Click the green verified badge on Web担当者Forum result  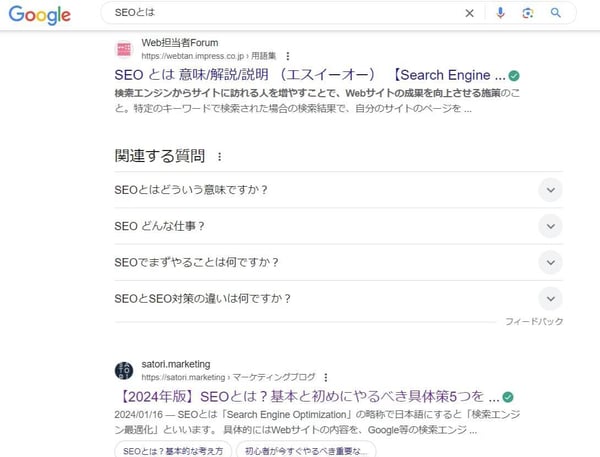[x=514, y=76]
